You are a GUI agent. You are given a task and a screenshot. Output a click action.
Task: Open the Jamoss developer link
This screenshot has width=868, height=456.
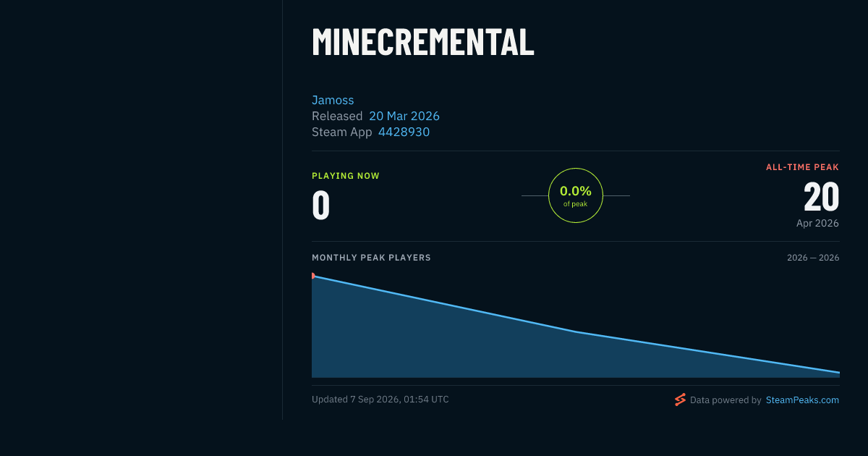333,100
